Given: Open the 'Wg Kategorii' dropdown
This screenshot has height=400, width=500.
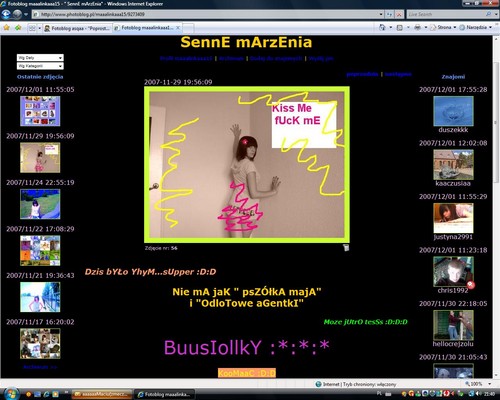Looking at the screenshot, I should (40, 66).
